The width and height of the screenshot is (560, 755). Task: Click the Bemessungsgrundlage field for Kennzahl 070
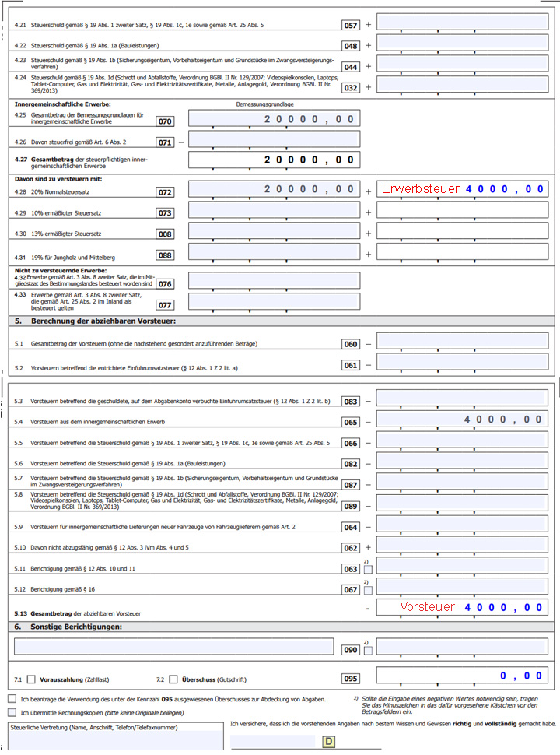(x=275, y=118)
